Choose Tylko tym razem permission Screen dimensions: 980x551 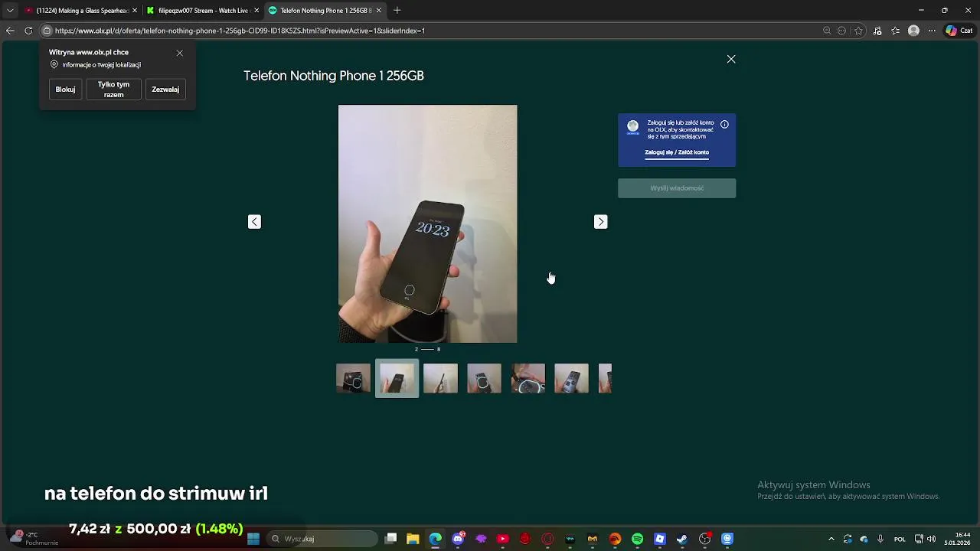pos(113,90)
